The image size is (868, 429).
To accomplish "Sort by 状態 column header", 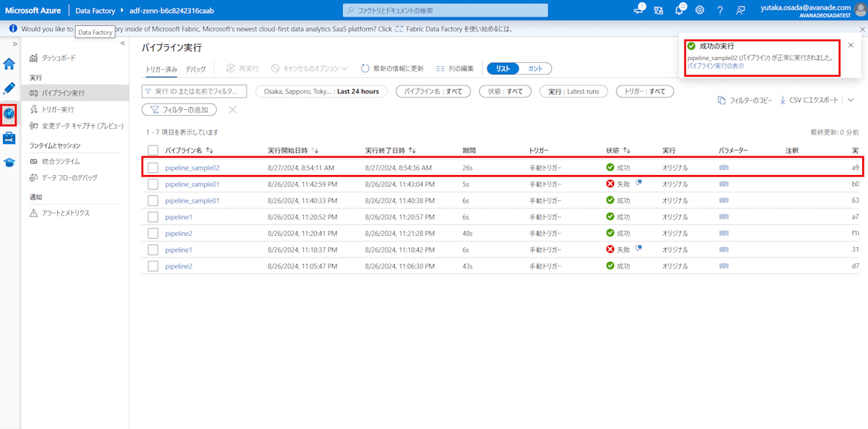I will click(x=618, y=150).
